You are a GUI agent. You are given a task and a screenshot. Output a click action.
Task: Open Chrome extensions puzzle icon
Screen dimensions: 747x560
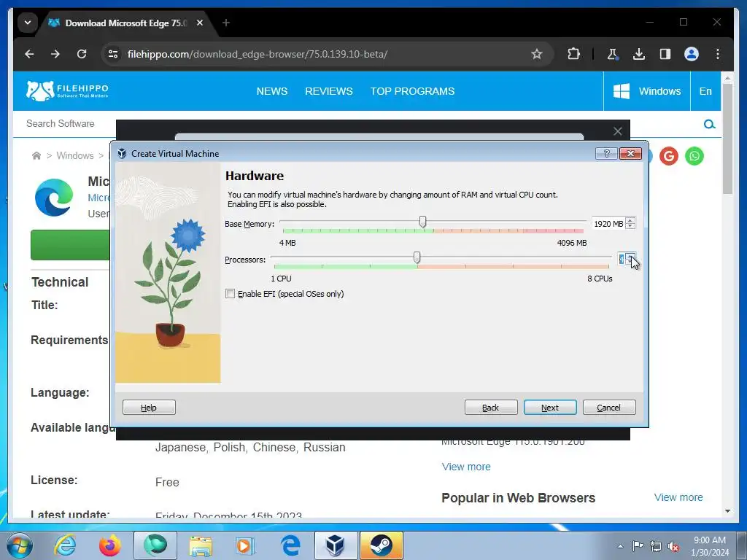pos(573,54)
